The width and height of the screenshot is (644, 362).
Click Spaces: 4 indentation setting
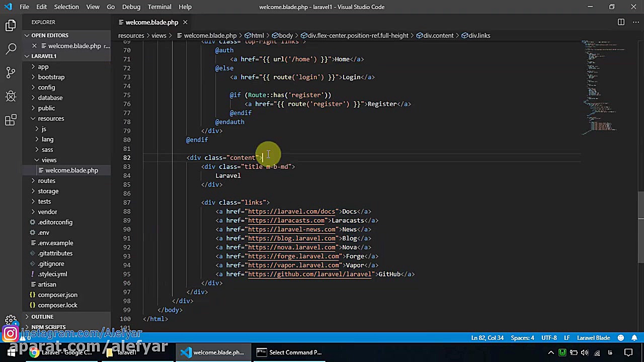(522, 338)
